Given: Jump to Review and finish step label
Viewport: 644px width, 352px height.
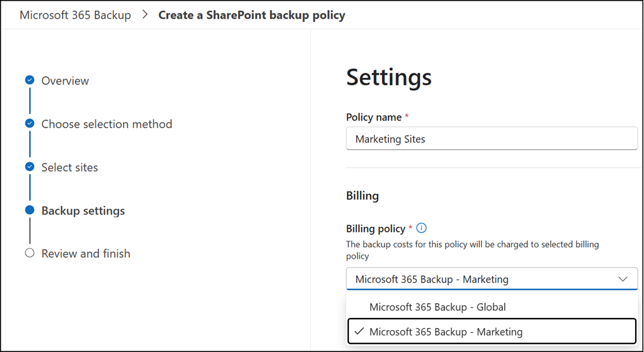Looking at the screenshot, I should pos(86,254).
